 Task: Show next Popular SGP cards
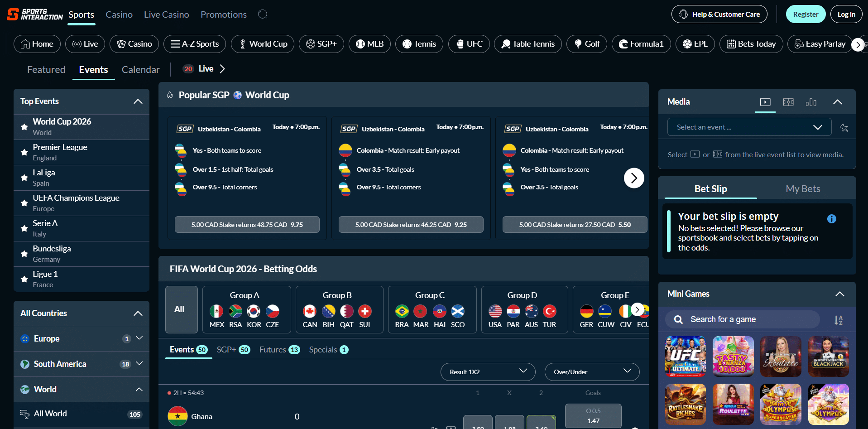click(x=634, y=178)
